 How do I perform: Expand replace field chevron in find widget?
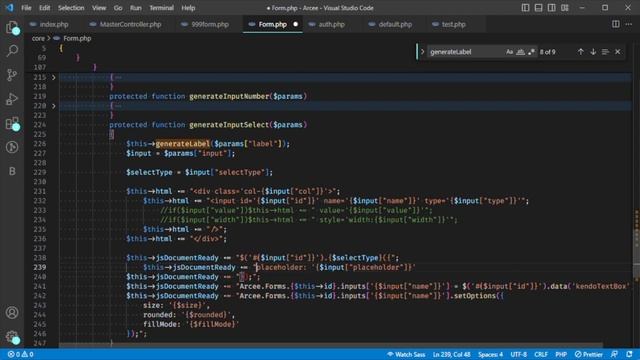(x=422, y=52)
